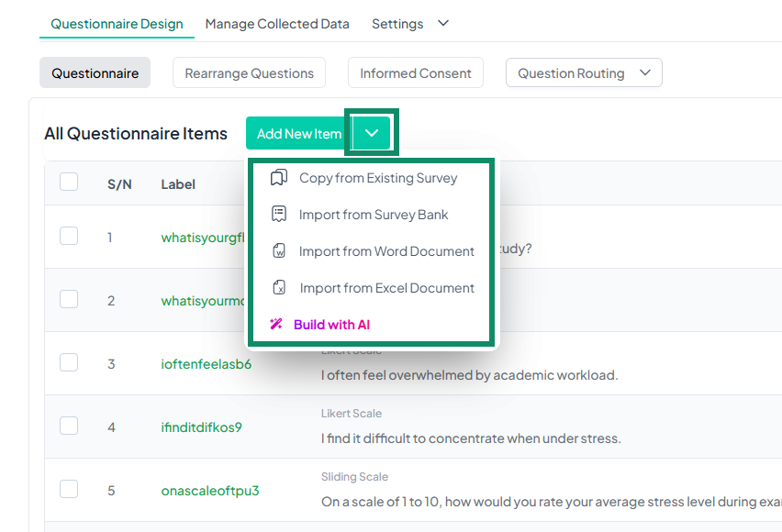Switch to the Manage Collected Data tab
Image resolution: width=782 pixels, height=532 pixels.
pos(277,23)
